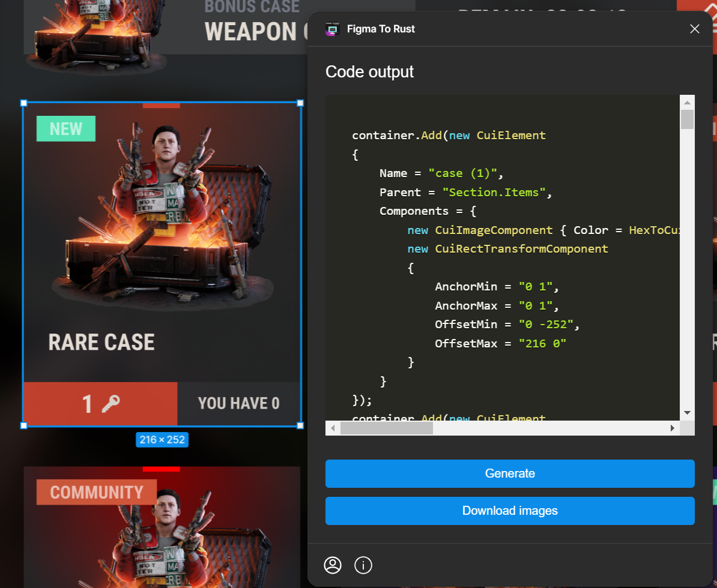Click the top-left selection handle of frame
The width and height of the screenshot is (717, 588).
[24, 103]
